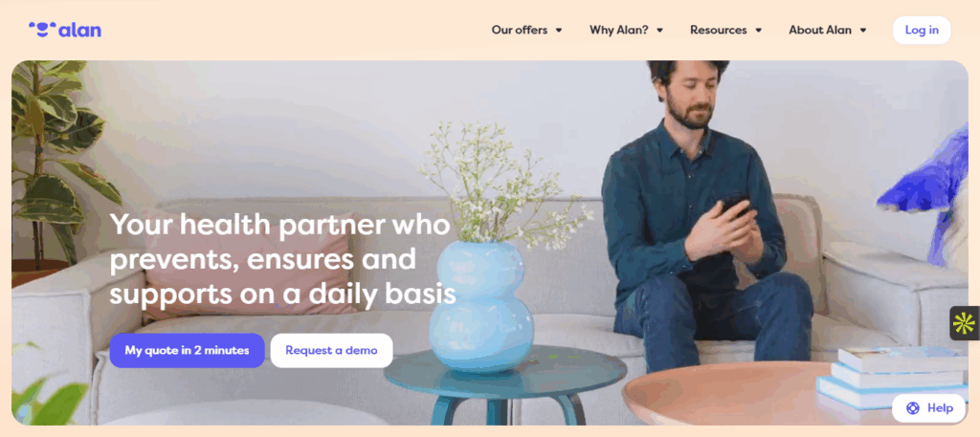Screen dimensions: 980x437
Task: Open the yellow asterisk side widget
Action: click(965, 323)
